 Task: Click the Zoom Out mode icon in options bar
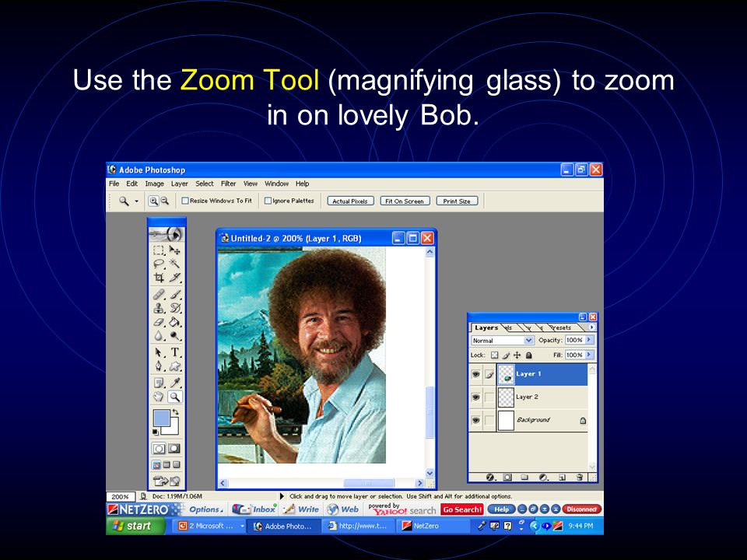164,201
